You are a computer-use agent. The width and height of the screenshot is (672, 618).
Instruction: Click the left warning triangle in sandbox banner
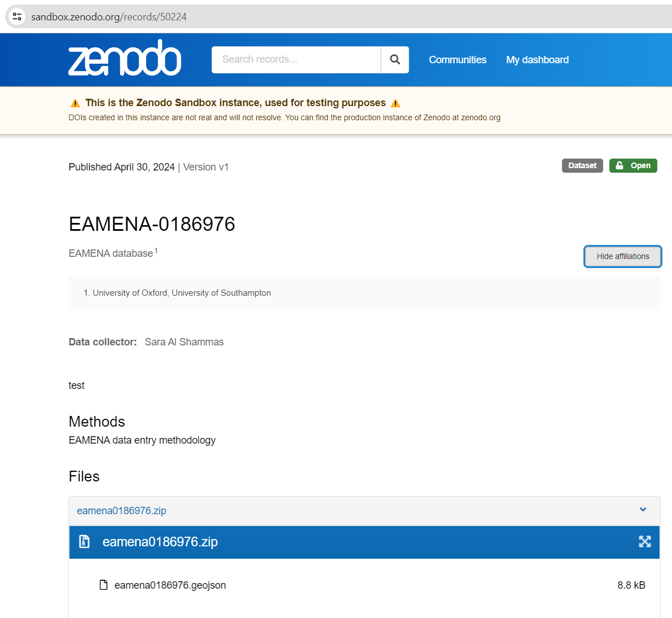(75, 103)
